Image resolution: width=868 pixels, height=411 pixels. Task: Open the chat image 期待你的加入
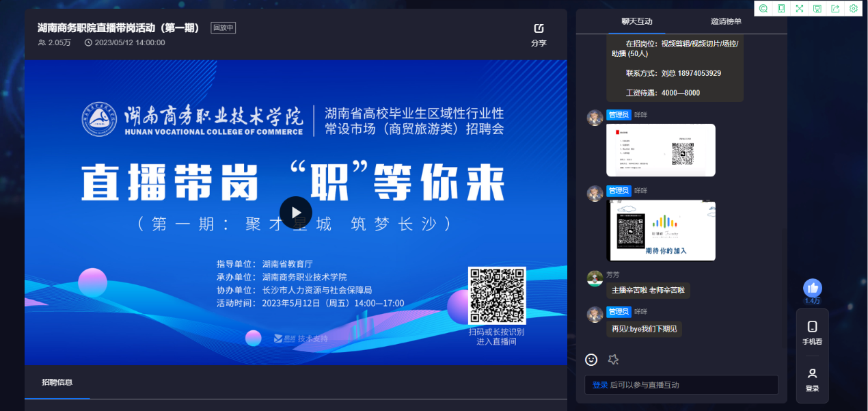pyautogui.click(x=661, y=230)
